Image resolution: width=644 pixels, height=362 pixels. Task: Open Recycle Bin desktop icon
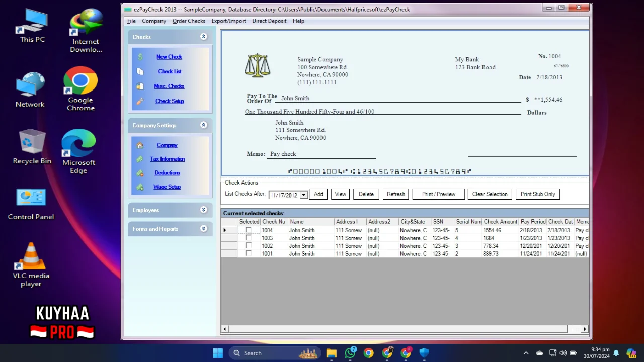click(x=32, y=147)
